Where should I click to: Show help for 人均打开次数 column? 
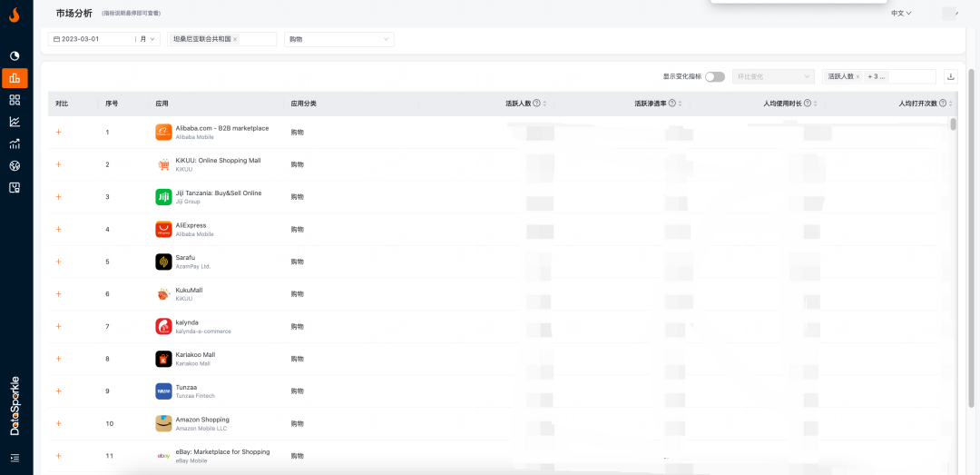(x=943, y=104)
